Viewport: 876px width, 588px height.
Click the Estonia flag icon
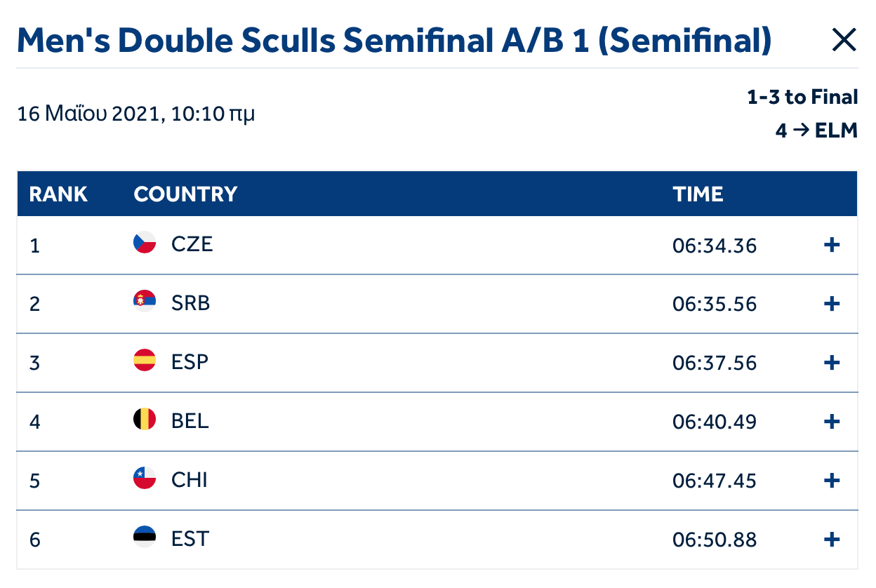pyautogui.click(x=145, y=537)
